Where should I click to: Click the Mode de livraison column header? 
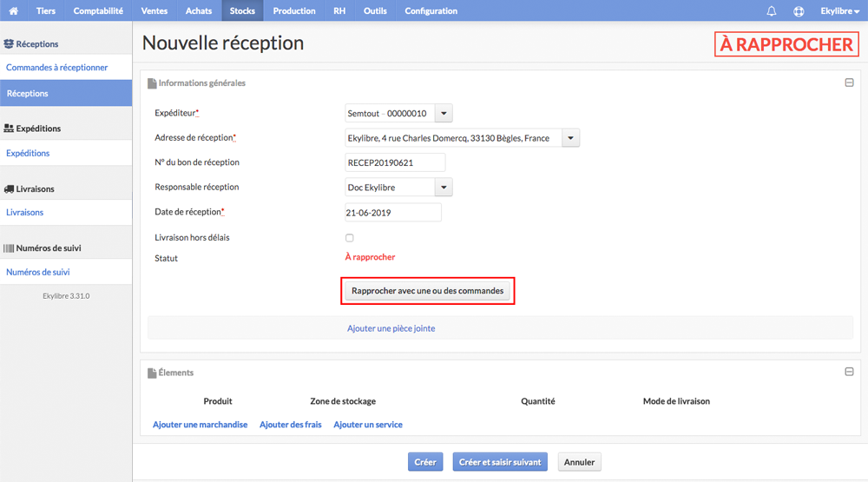(676, 401)
